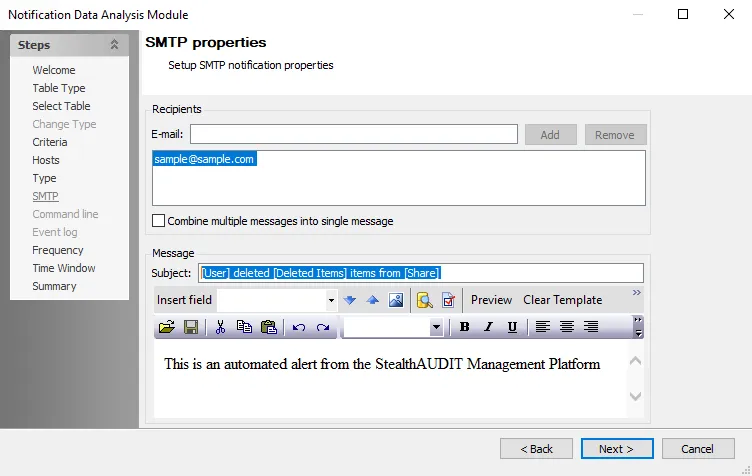752x476 pixels.
Task: Go to the Time Window step
Action: pyautogui.click(x=64, y=268)
